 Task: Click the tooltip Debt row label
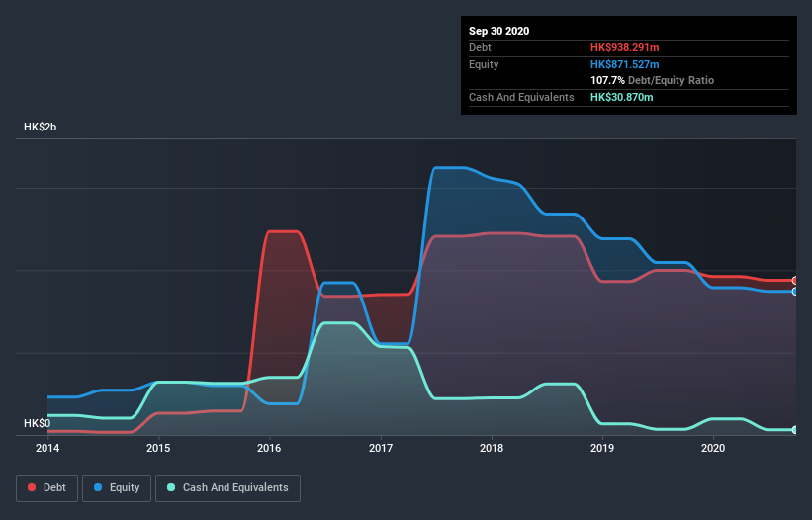point(480,47)
